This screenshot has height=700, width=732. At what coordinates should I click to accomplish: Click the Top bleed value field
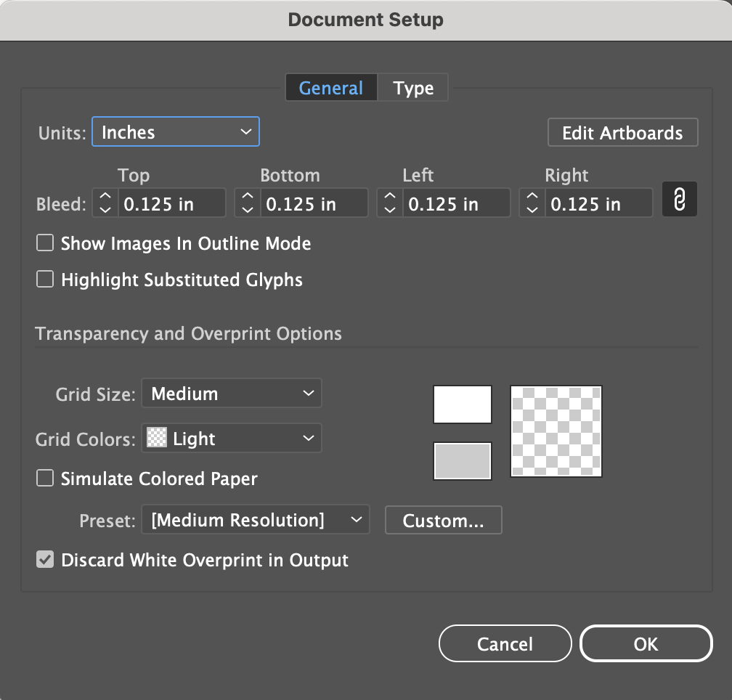pyautogui.click(x=172, y=204)
